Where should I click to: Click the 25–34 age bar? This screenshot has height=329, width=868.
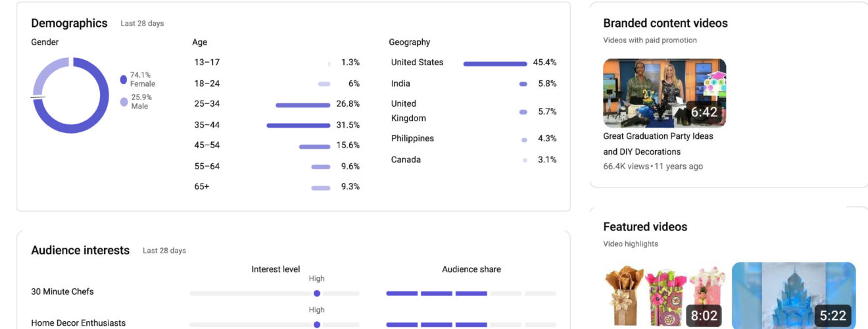click(302, 105)
